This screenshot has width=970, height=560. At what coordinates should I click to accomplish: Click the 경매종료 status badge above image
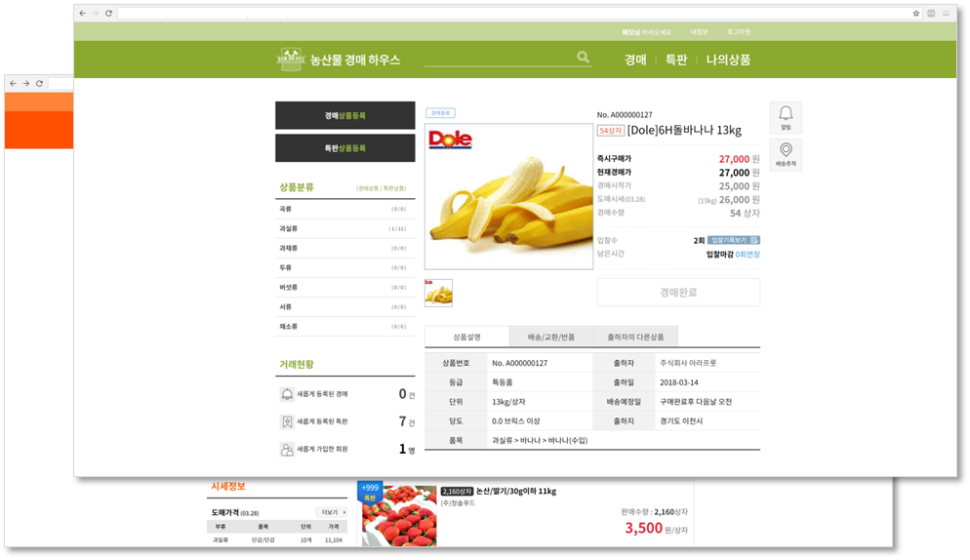click(440, 112)
